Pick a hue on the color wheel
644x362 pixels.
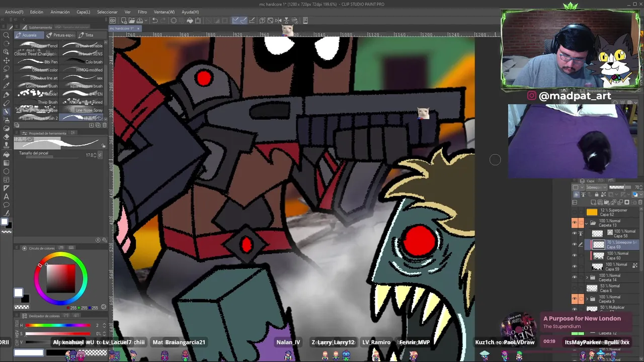[x=60, y=279]
